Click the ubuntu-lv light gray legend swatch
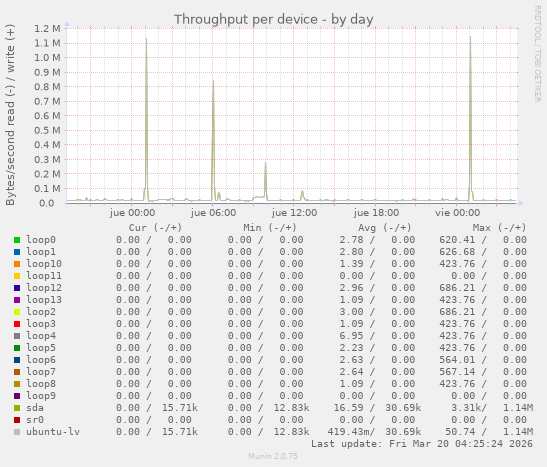The height and width of the screenshot is (467, 547). (x=17, y=432)
